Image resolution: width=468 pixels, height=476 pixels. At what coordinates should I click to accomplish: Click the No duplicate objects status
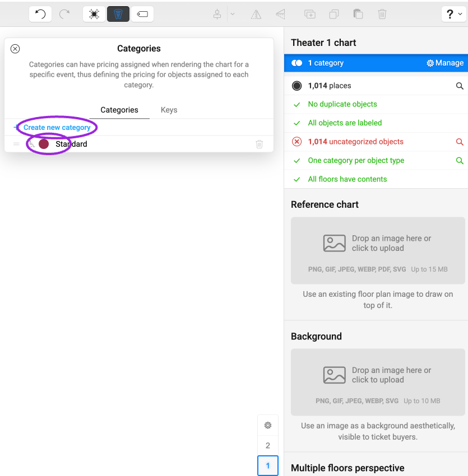(342, 104)
